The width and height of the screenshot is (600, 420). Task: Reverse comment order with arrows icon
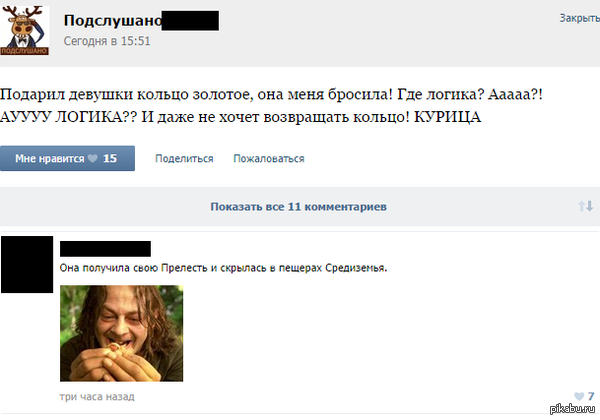[585, 207]
